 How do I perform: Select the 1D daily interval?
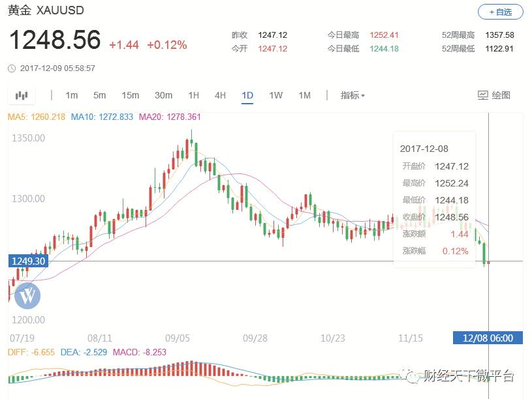(x=247, y=95)
